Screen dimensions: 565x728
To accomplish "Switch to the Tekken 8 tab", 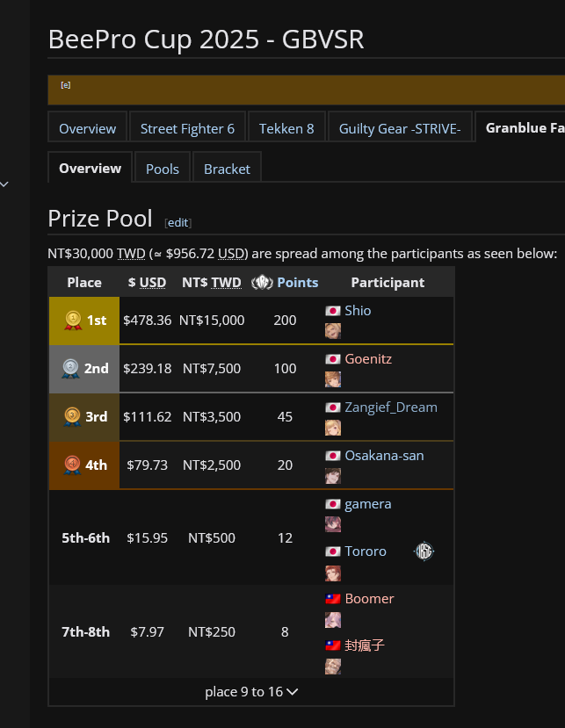I will pos(286,128).
